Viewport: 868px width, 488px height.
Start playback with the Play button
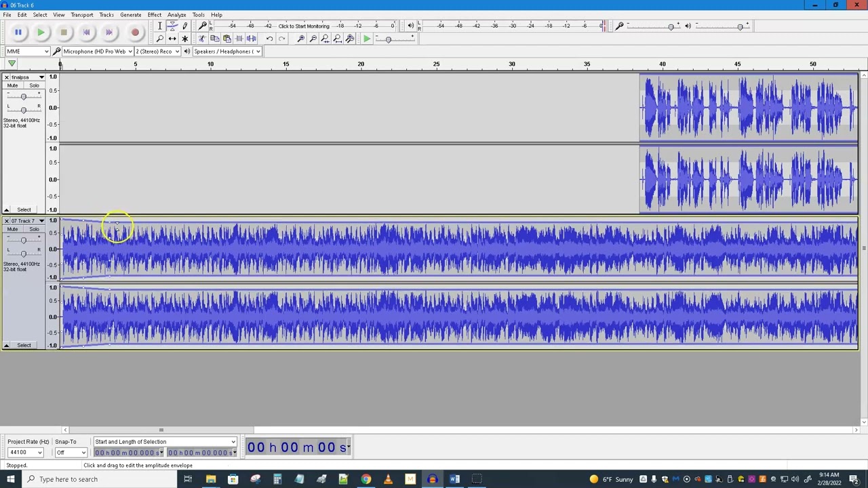tap(41, 33)
